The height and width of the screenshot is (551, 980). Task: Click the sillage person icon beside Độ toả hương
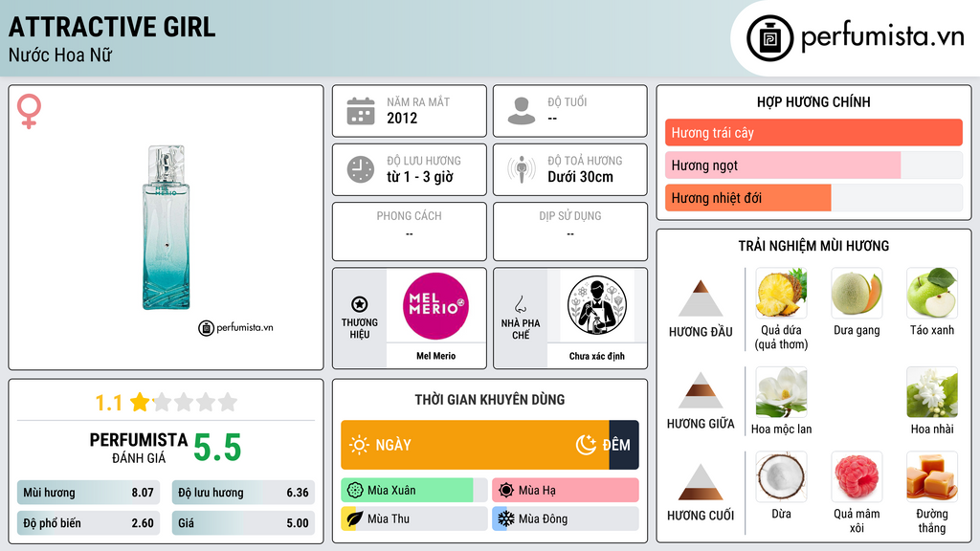pos(522,169)
